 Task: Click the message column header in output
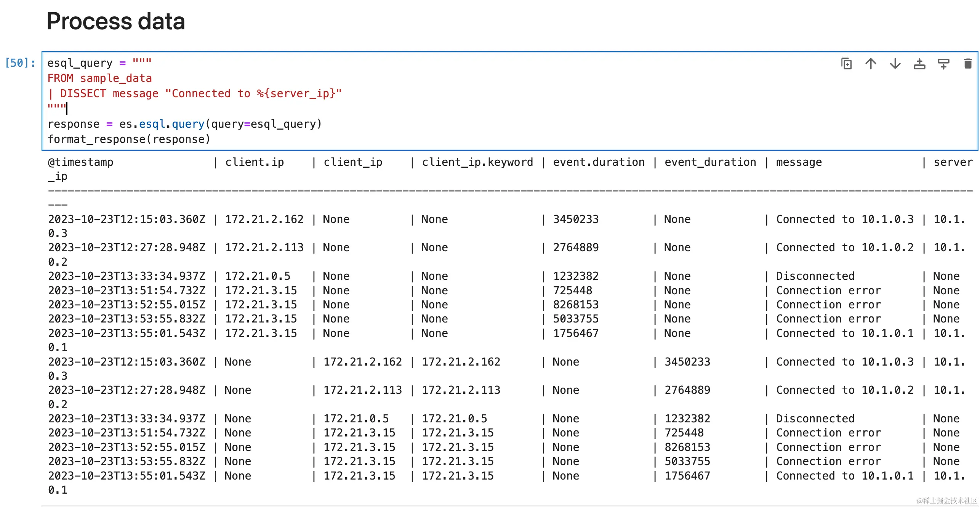[x=799, y=162]
